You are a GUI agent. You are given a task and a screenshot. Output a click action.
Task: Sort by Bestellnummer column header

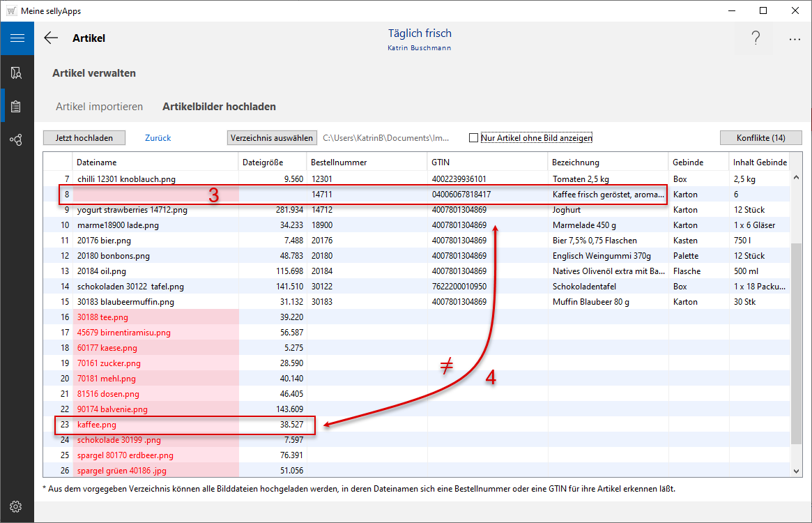pos(339,162)
